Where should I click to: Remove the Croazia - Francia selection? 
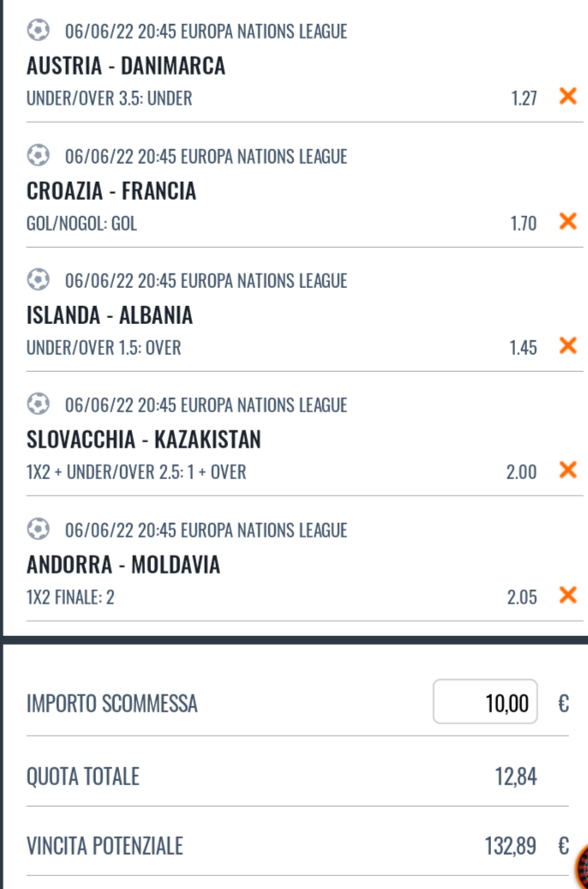pyautogui.click(x=567, y=222)
